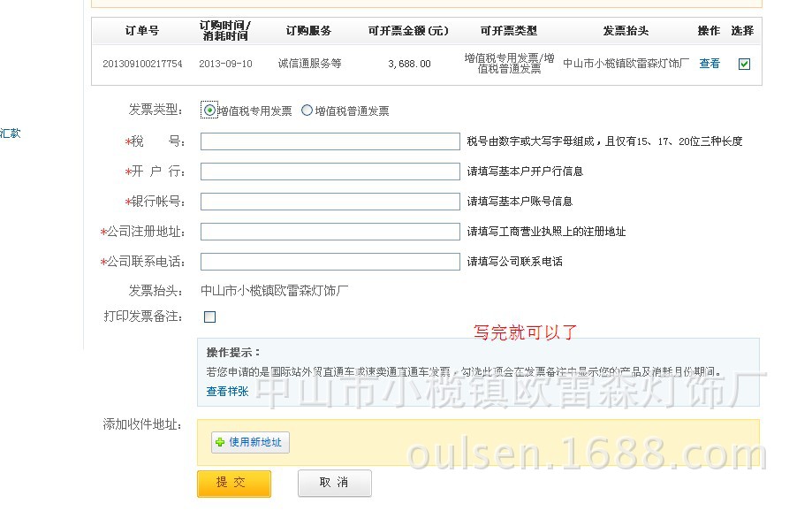Viewport: 812px width, 511px height.
Task: Check the order selection checkbox in 选择 column
Action: coord(744,64)
